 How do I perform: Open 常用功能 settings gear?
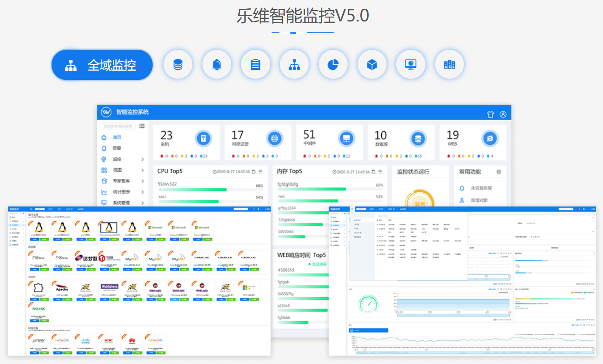[498, 172]
